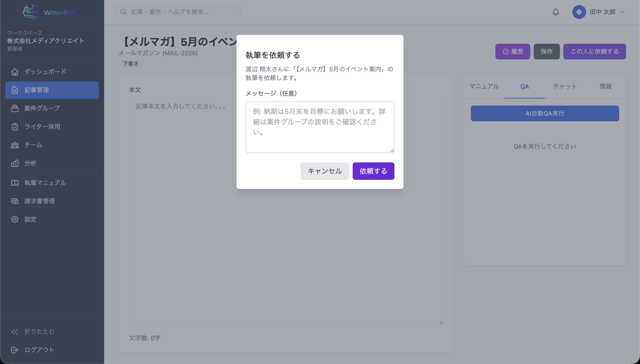Click the 請求書管理 invoice icon
The image size is (640, 364).
(x=15, y=201)
